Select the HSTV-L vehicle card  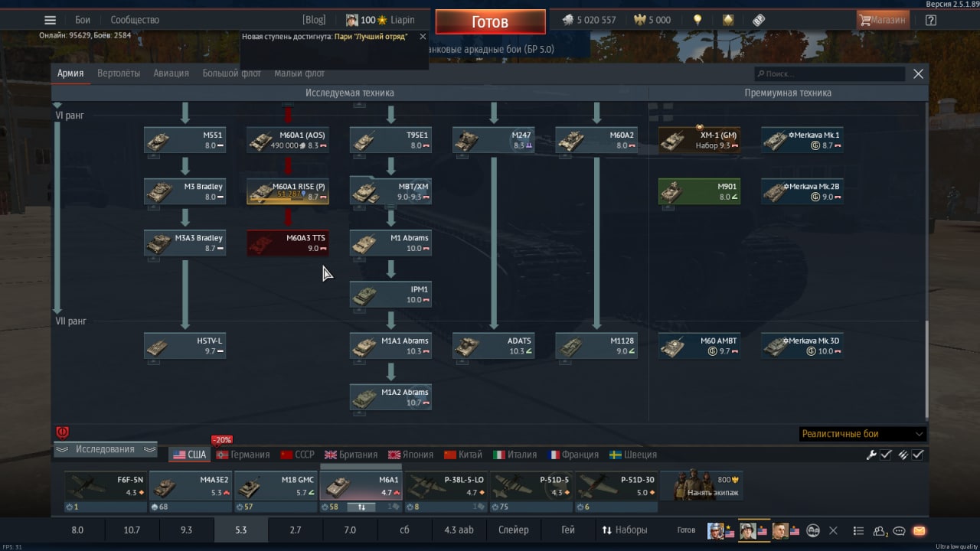click(185, 346)
